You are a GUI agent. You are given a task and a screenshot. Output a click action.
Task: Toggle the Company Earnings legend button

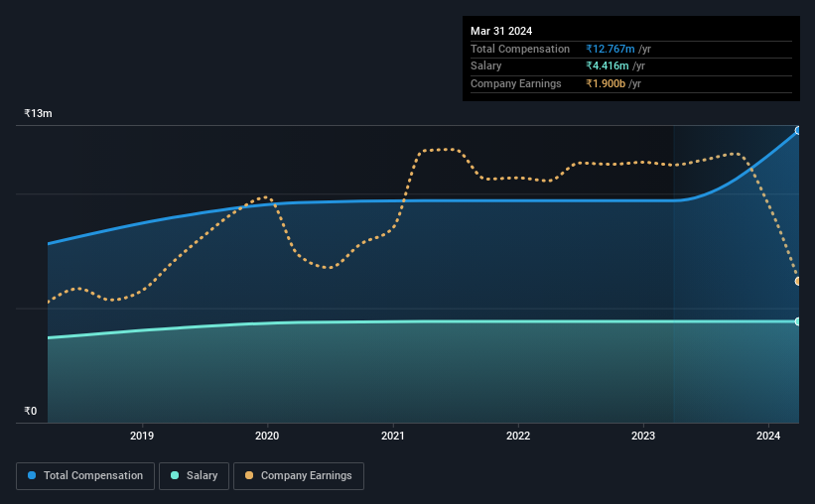[x=299, y=475]
